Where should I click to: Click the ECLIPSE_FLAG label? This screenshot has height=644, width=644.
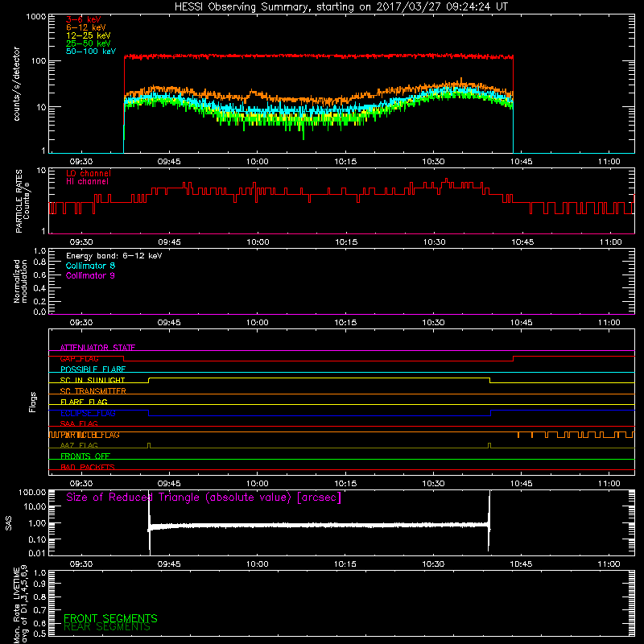88,413
